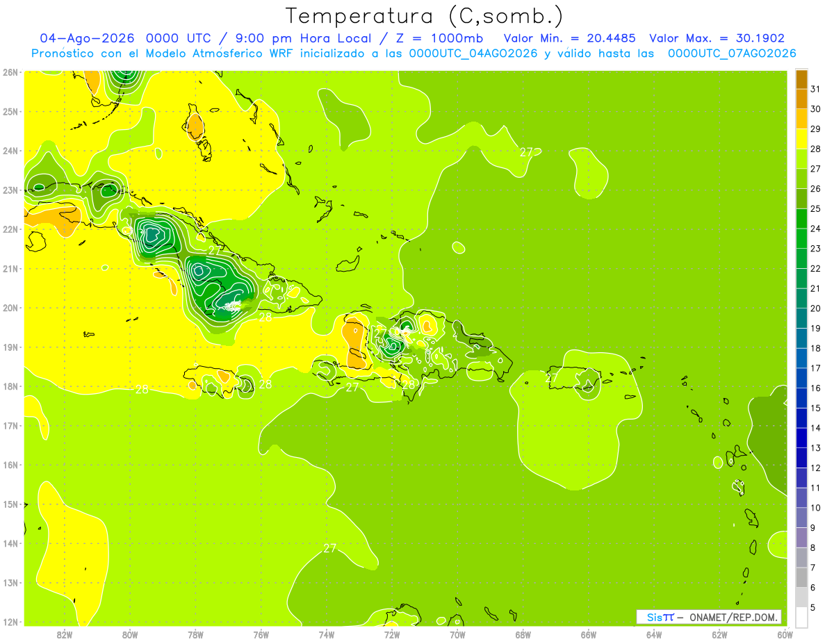Click the '64W' longitude axis label

click(x=654, y=634)
